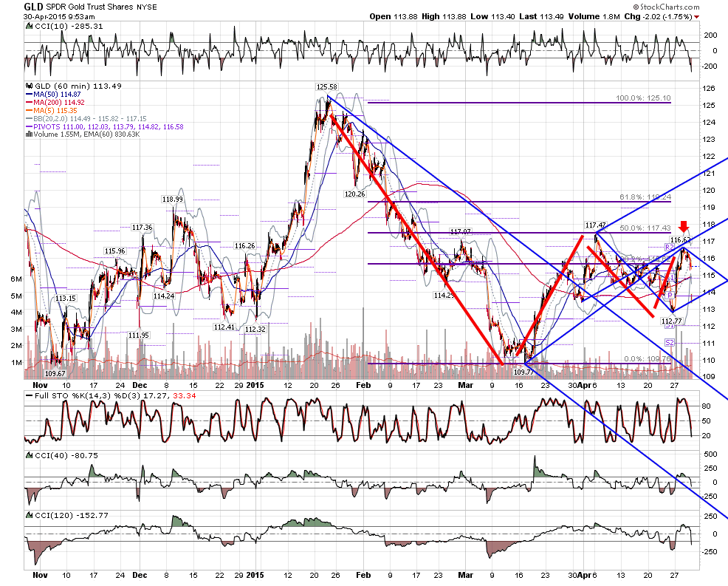The image size is (728, 586).
Task: Click the purple PIVOTS legend color line
Action: (x=30, y=126)
